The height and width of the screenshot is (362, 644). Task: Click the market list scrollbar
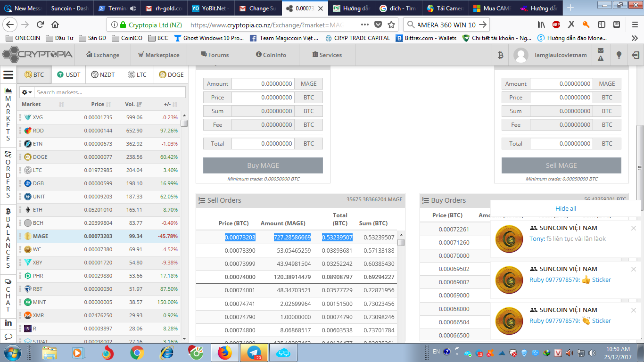click(184, 123)
